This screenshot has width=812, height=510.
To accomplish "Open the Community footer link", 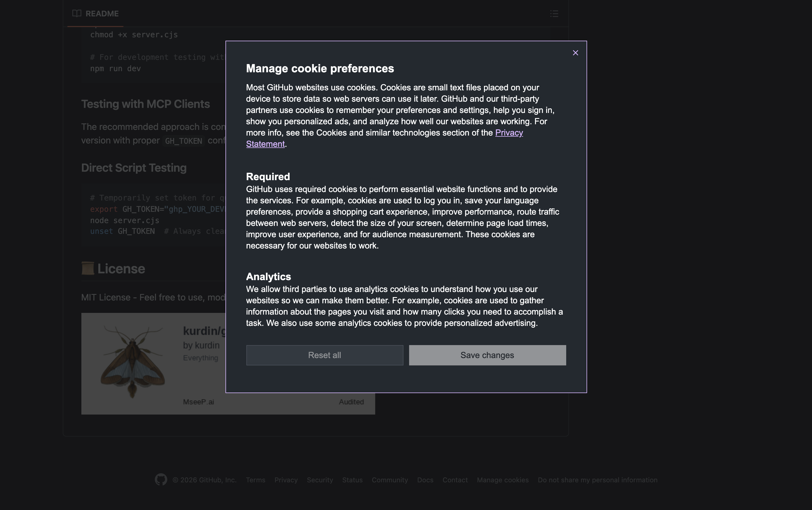I will [x=390, y=480].
